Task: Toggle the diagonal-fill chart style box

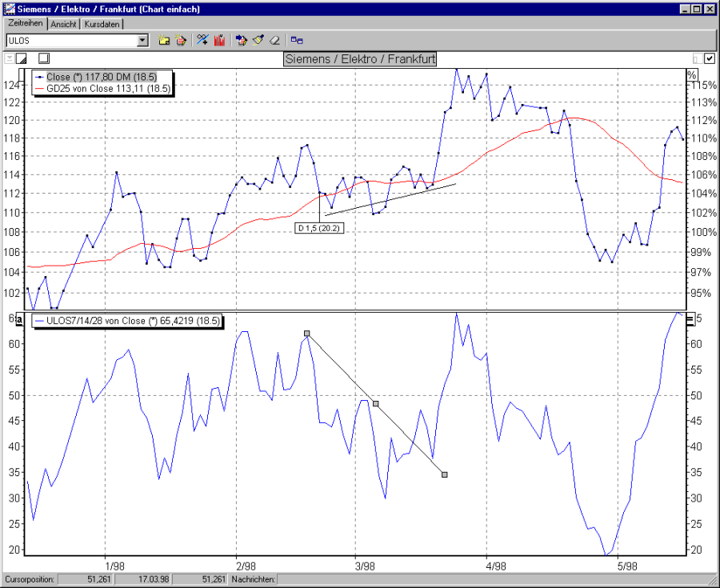Action: [21, 58]
